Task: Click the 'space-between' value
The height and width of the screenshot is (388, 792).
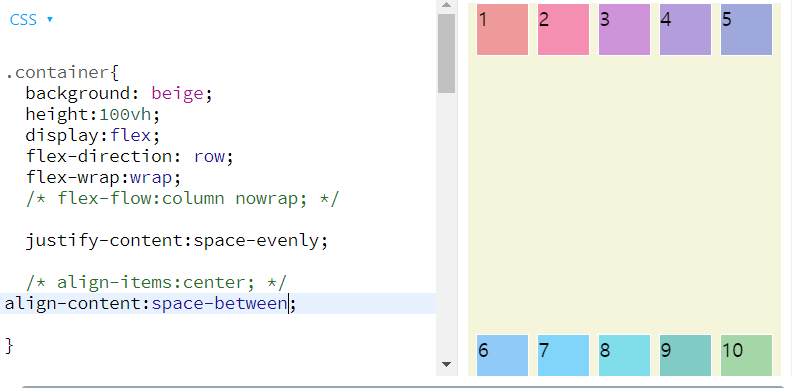Action: click(x=219, y=304)
